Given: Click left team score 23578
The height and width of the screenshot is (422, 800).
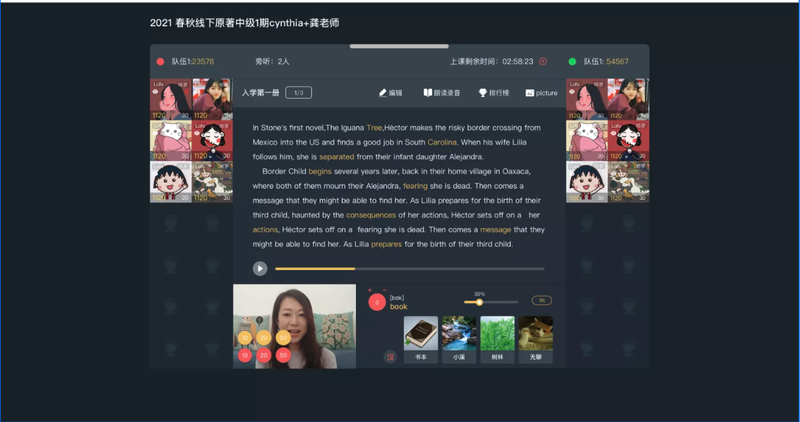Looking at the screenshot, I should pos(203,61).
